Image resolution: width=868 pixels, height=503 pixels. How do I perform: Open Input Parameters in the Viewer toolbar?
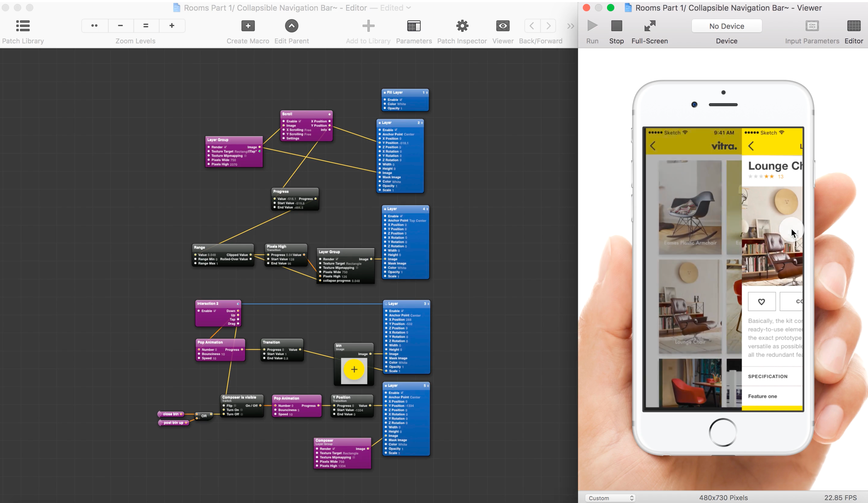pyautogui.click(x=812, y=26)
